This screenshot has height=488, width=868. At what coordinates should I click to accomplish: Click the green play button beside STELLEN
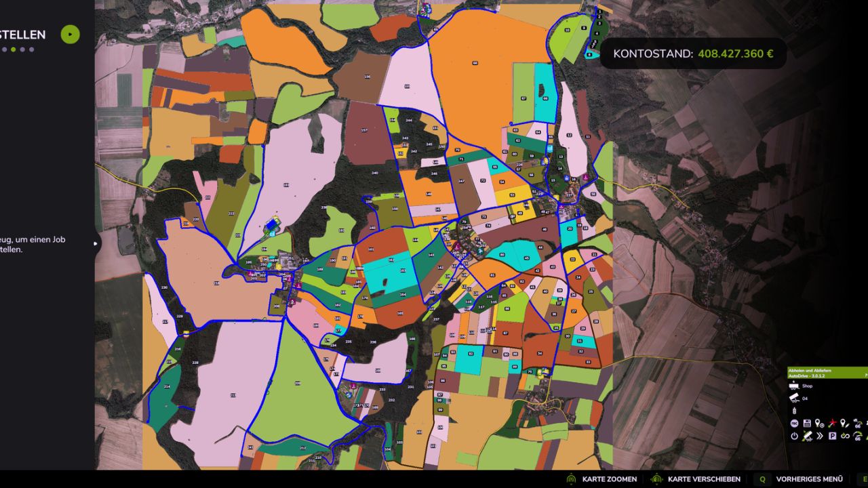coord(70,35)
